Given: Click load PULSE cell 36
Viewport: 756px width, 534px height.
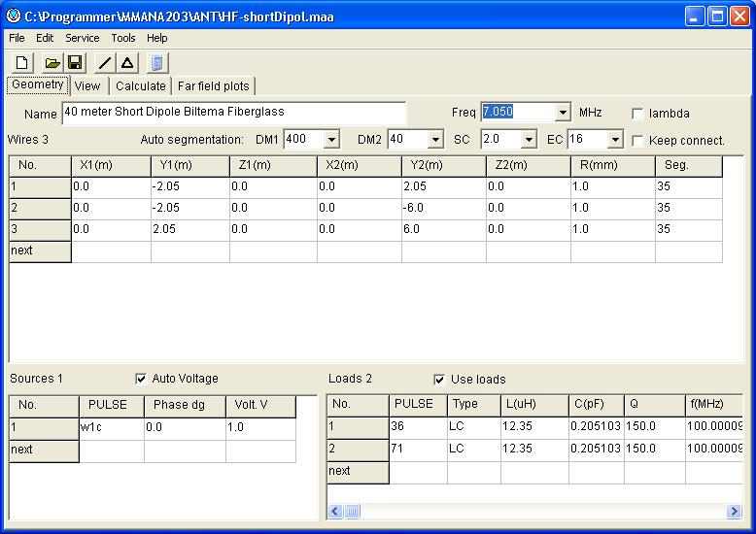Looking at the screenshot, I should tap(419, 427).
